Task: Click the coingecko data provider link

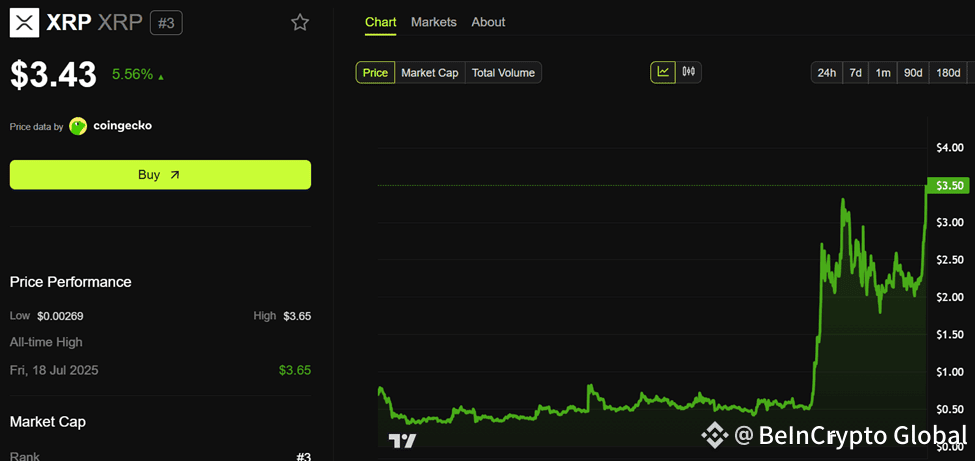Action: tap(122, 126)
